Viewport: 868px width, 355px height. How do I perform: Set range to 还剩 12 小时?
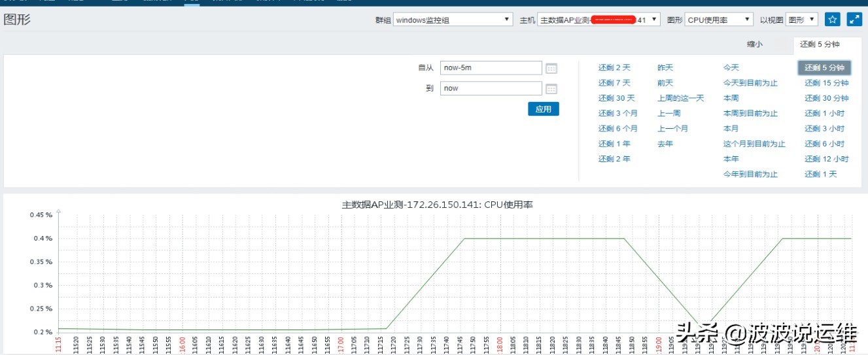[827, 159]
